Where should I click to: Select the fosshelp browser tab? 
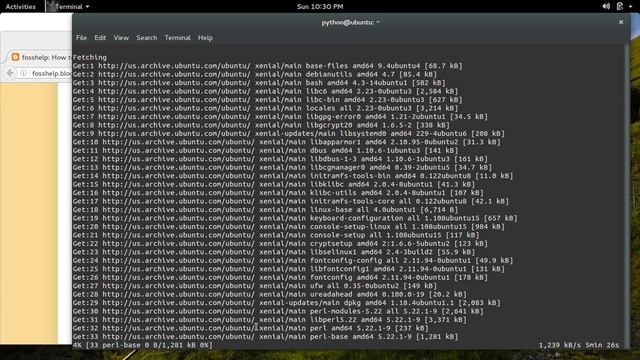point(41,57)
